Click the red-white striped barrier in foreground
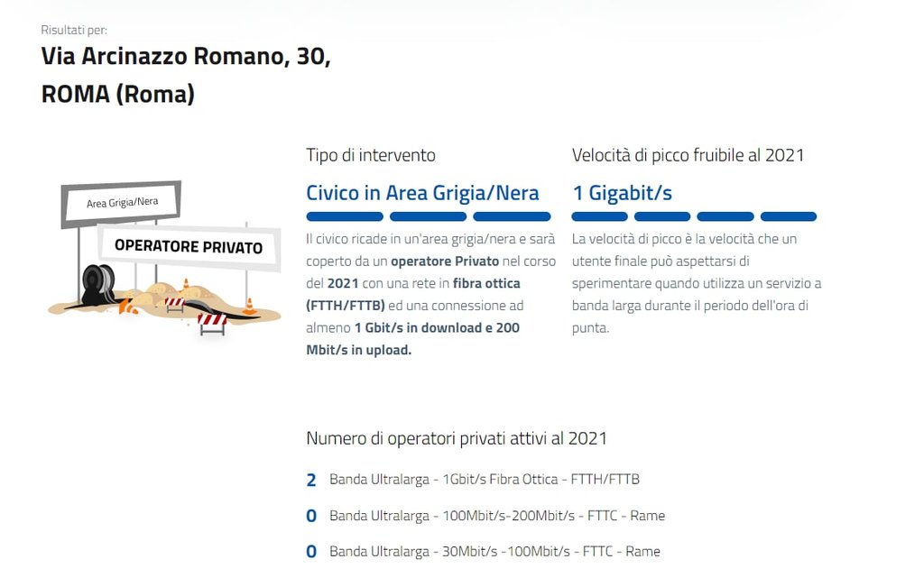 click(212, 323)
